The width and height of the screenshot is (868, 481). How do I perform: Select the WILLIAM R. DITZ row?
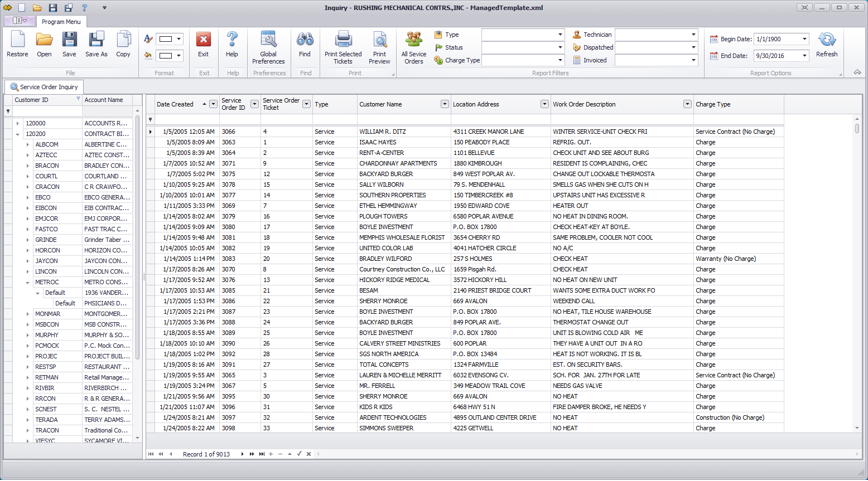pos(382,132)
